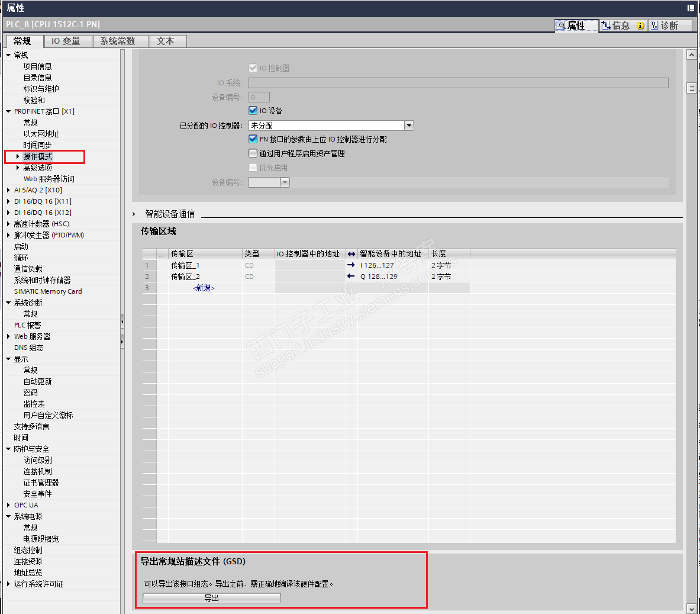
Task: Select SIMATIC Memory Card item
Action: tap(48, 291)
